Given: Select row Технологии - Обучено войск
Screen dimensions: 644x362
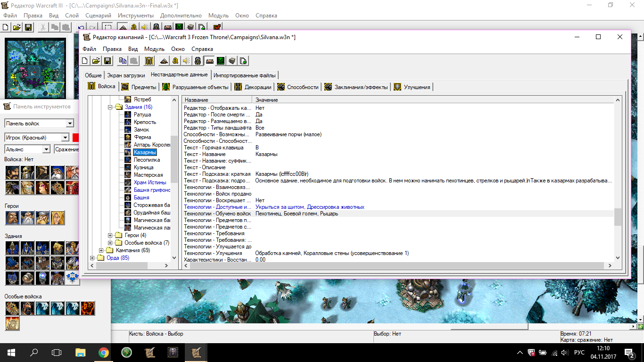Looking at the screenshot, I should click(x=398, y=214).
